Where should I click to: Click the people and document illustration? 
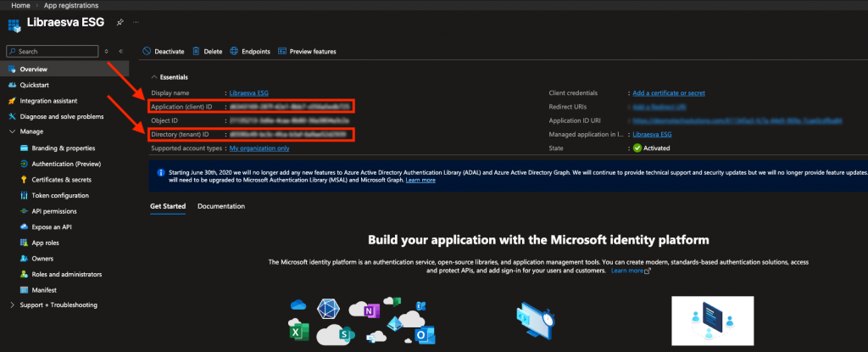(x=712, y=321)
